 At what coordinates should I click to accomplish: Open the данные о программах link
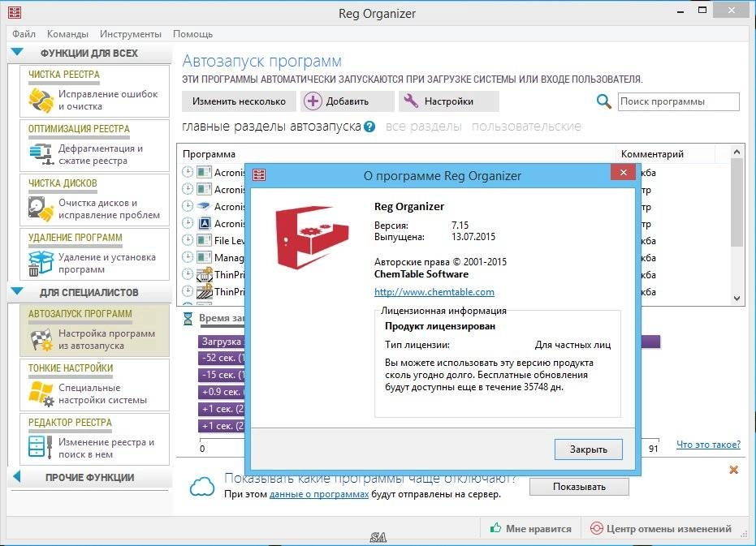318,494
